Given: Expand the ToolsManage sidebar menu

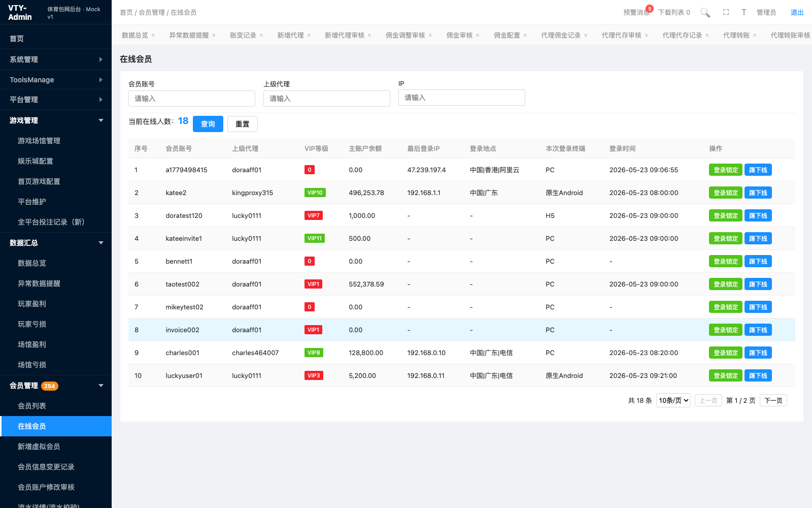Looking at the screenshot, I should tap(56, 80).
